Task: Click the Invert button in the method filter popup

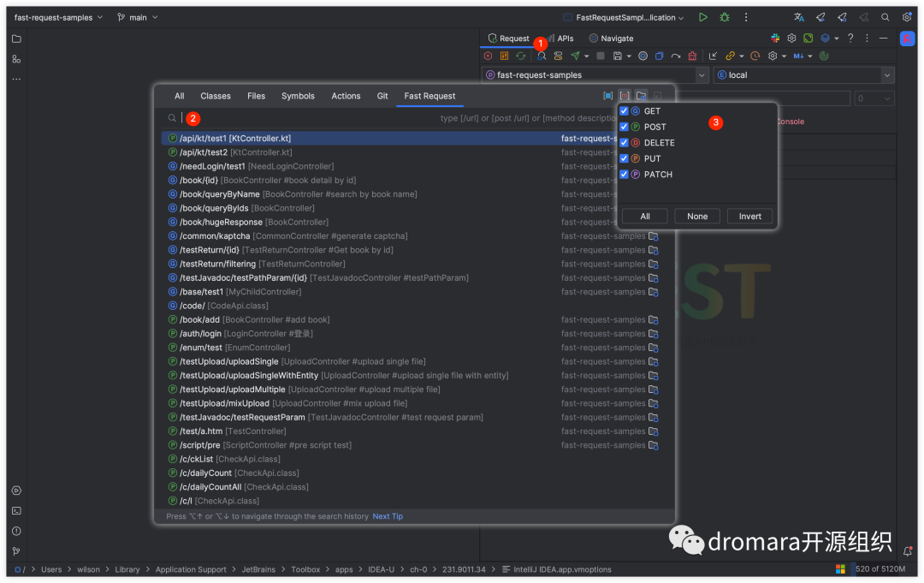Action: (x=750, y=217)
